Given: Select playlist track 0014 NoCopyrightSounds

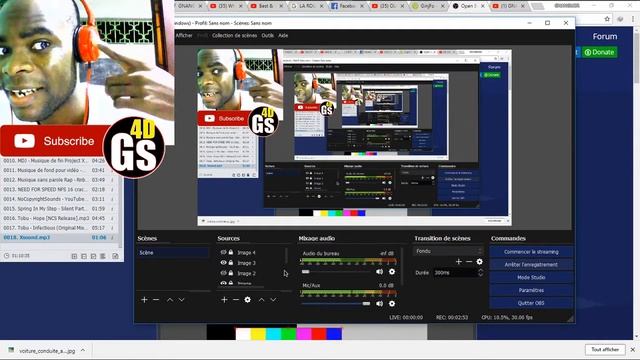Looking at the screenshot, I should 60,199.
